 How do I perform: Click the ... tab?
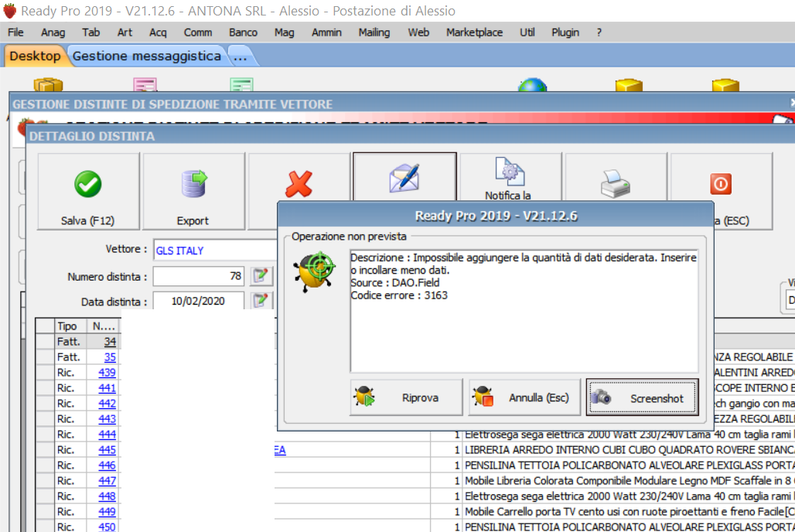[x=241, y=56]
